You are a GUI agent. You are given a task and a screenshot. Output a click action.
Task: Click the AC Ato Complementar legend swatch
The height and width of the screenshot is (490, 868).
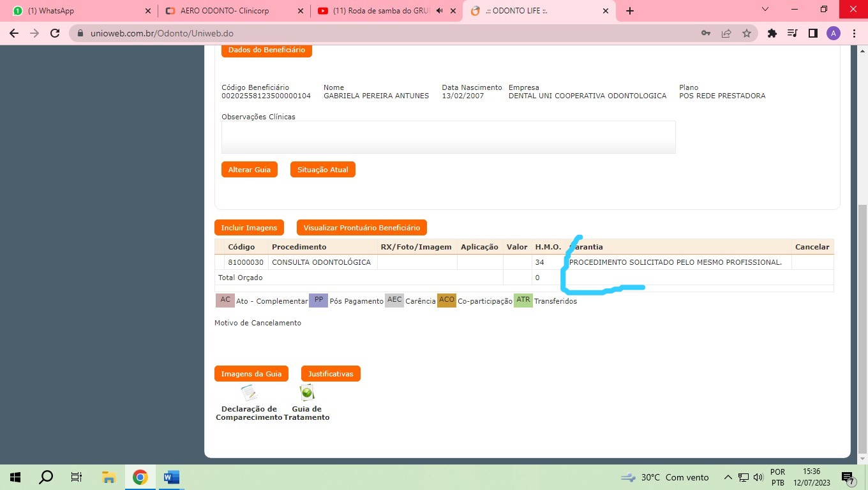click(x=225, y=300)
